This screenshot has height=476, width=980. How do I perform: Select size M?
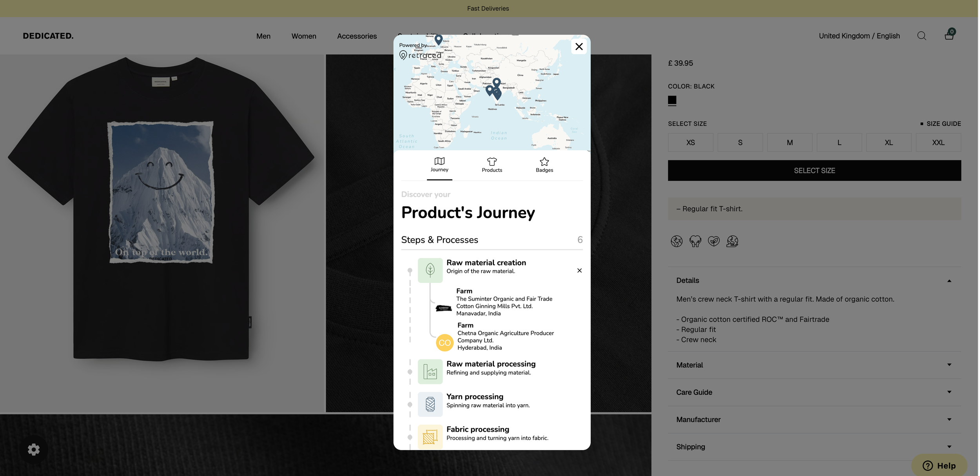789,142
